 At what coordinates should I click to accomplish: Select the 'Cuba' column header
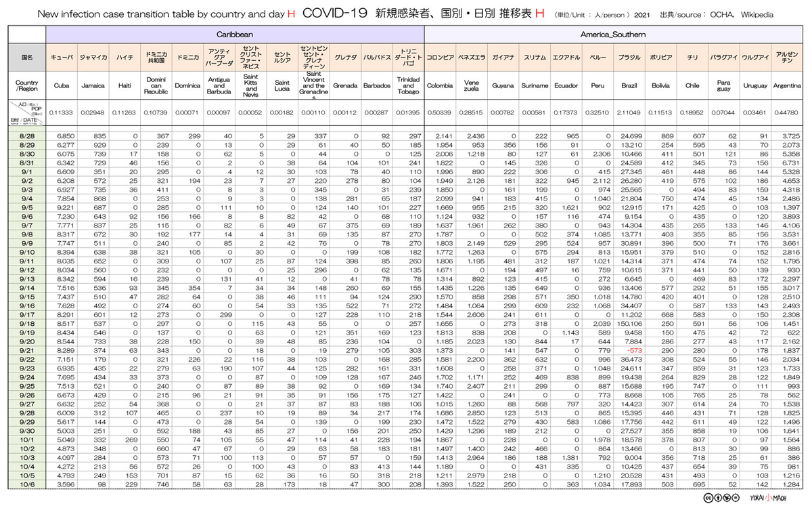[x=62, y=87]
